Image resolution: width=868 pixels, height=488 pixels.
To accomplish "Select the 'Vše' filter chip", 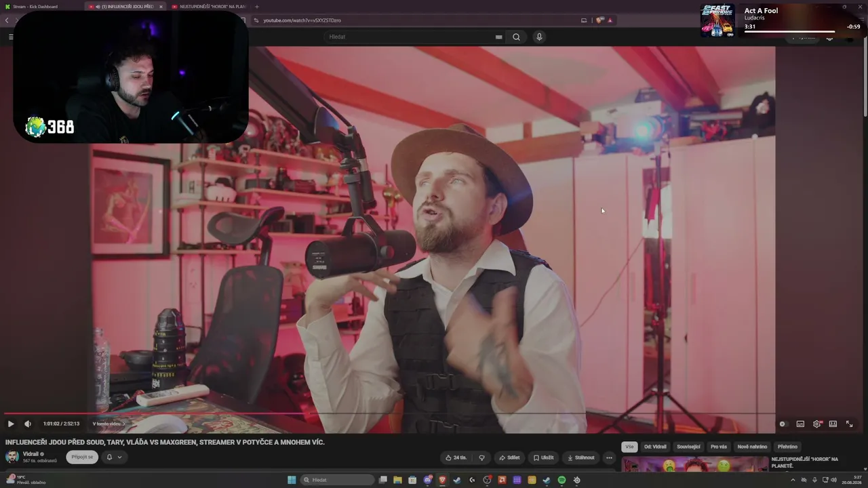I will coord(629,447).
